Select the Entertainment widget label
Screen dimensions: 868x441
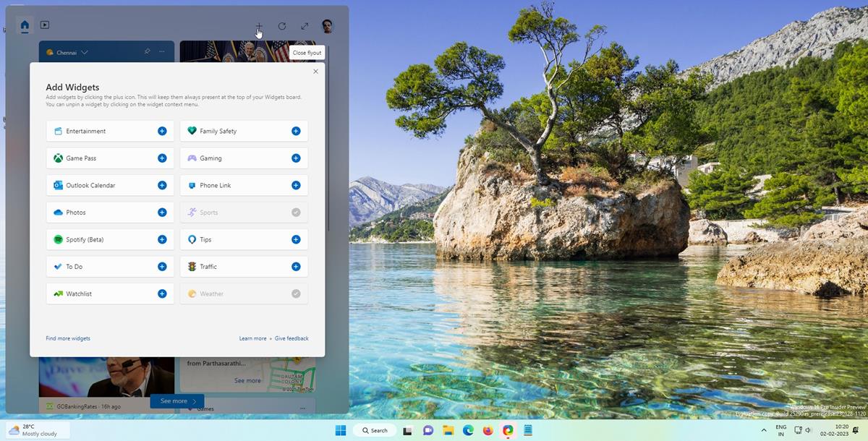coord(86,131)
